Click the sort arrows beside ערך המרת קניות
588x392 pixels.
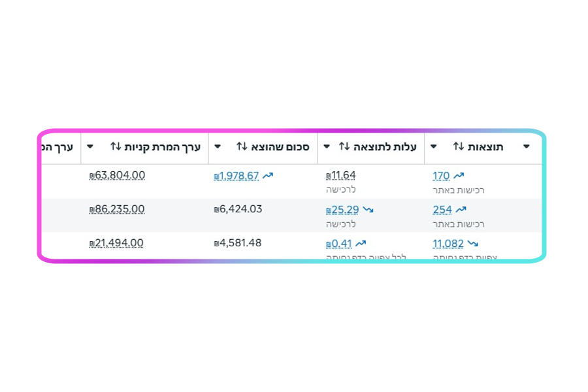[116, 147]
